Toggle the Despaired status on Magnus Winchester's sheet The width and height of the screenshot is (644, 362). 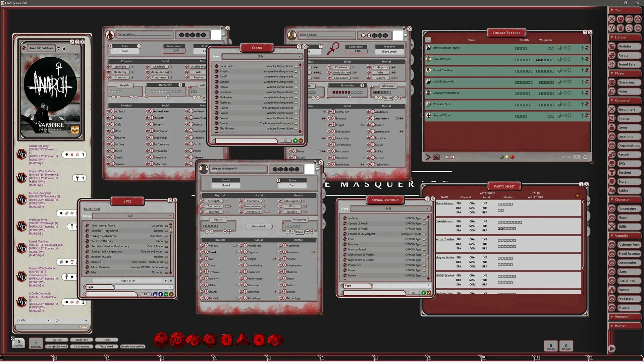[258, 226]
